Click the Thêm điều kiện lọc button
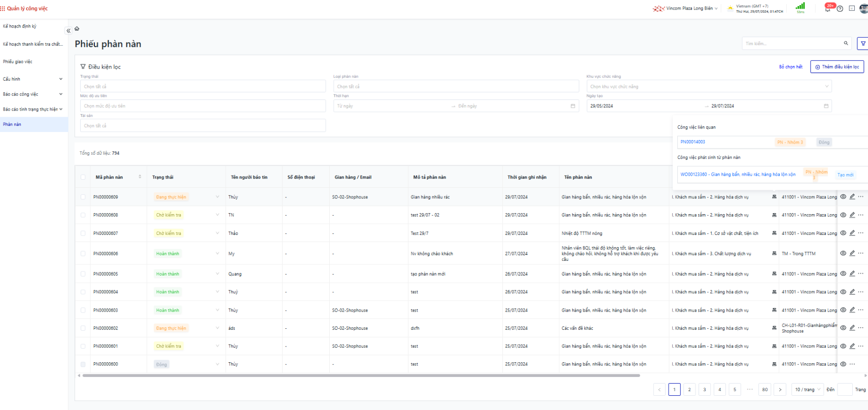 tap(837, 67)
